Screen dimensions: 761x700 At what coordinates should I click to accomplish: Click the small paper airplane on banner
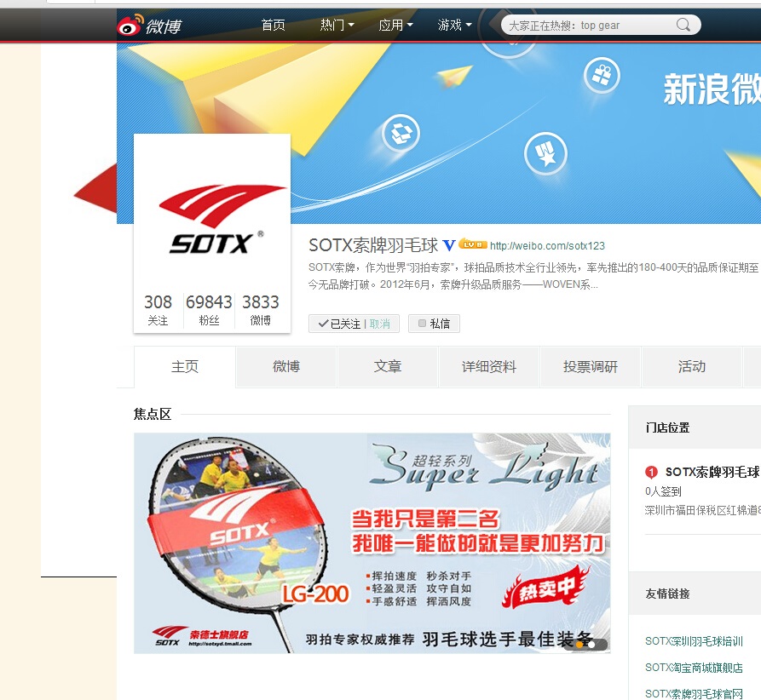point(453,77)
